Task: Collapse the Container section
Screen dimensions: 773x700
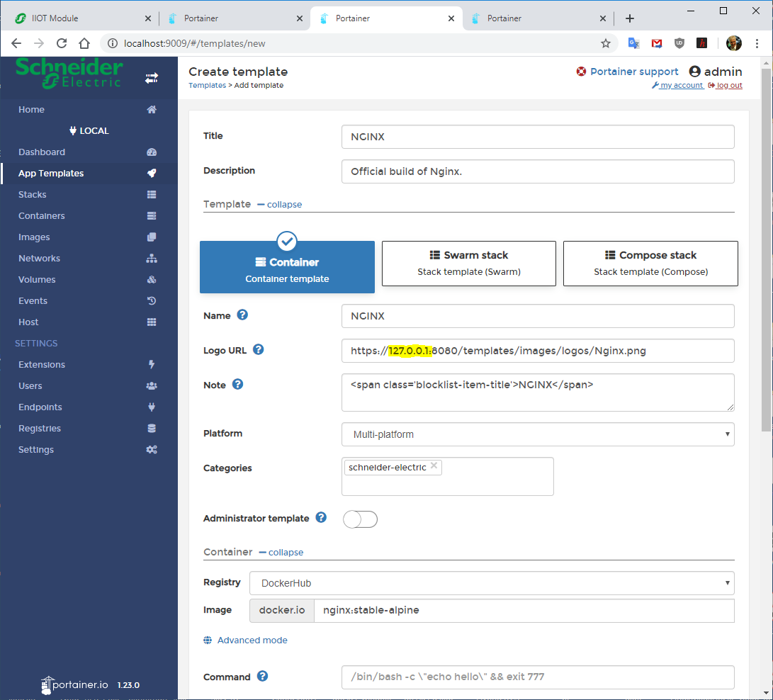Action: pos(281,552)
